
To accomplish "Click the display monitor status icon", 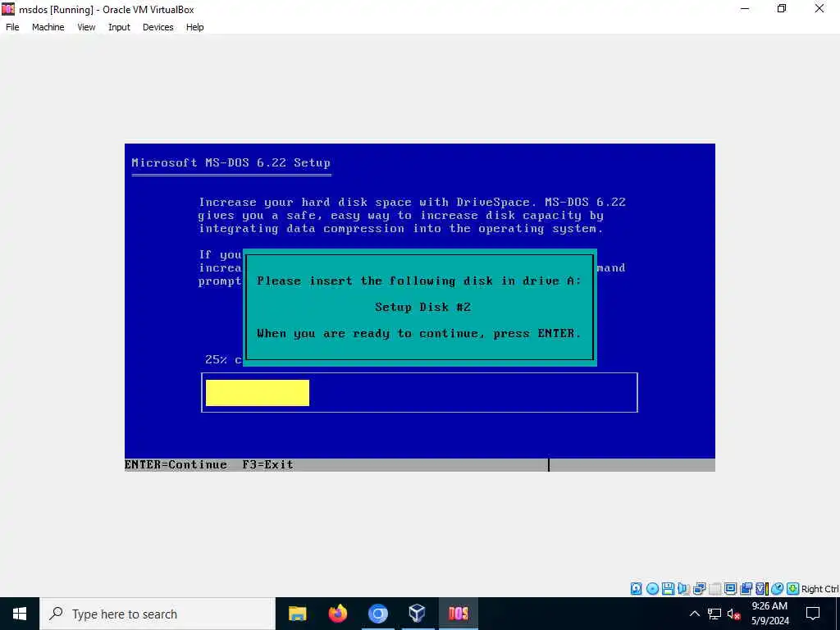I will [x=730, y=589].
